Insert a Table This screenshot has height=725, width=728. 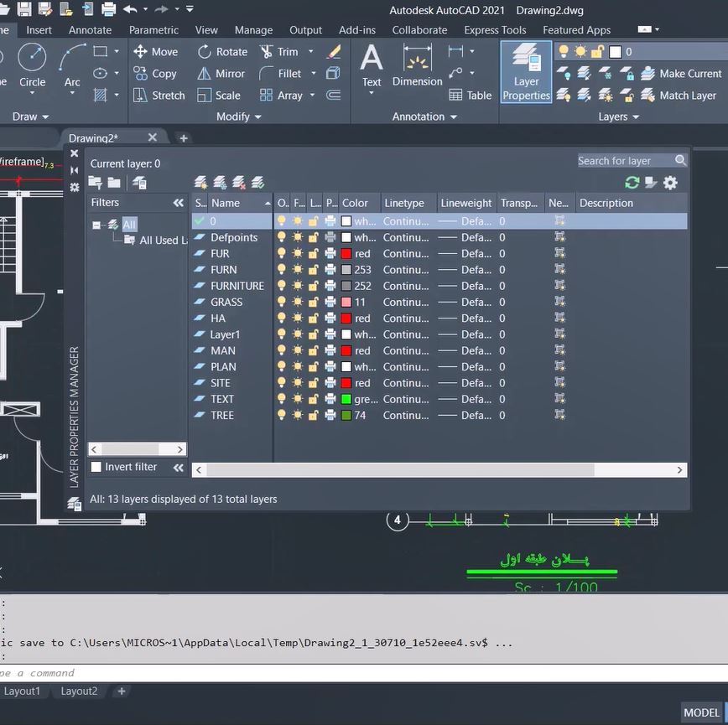[471, 95]
